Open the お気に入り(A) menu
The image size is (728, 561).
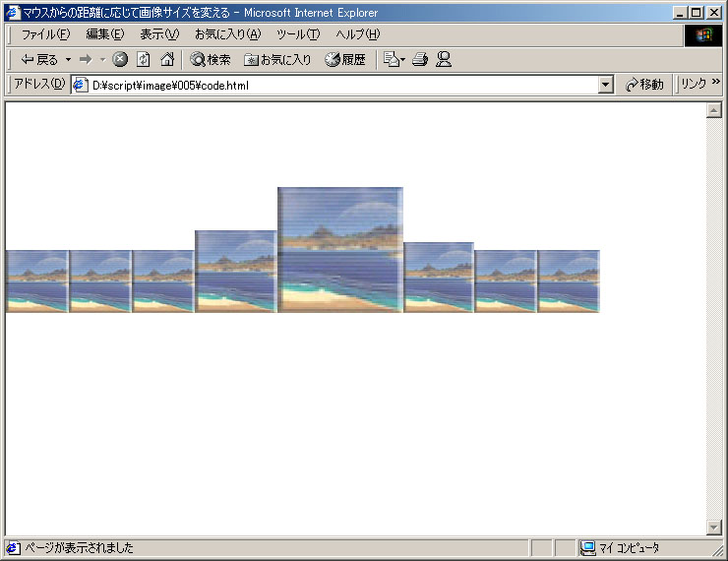pos(227,34)
